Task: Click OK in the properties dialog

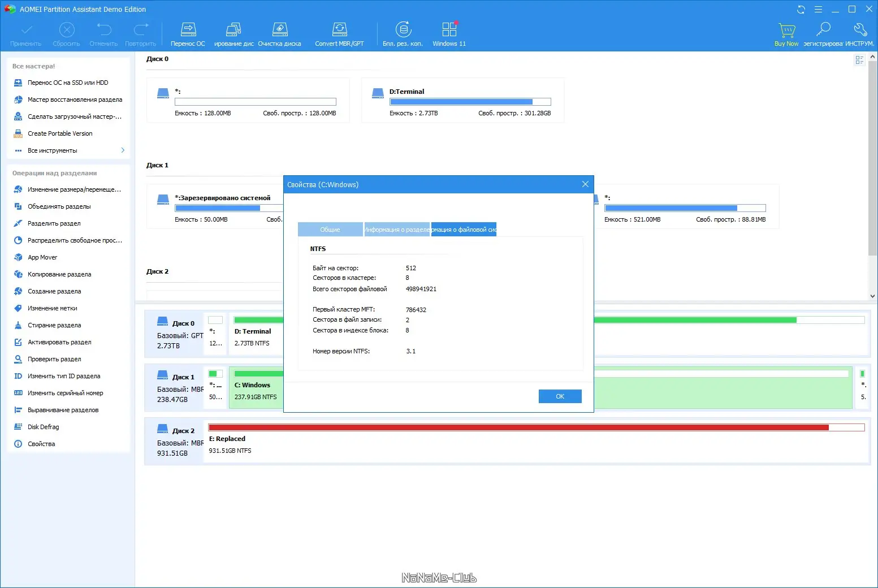Action: click(x=560, y=396)
